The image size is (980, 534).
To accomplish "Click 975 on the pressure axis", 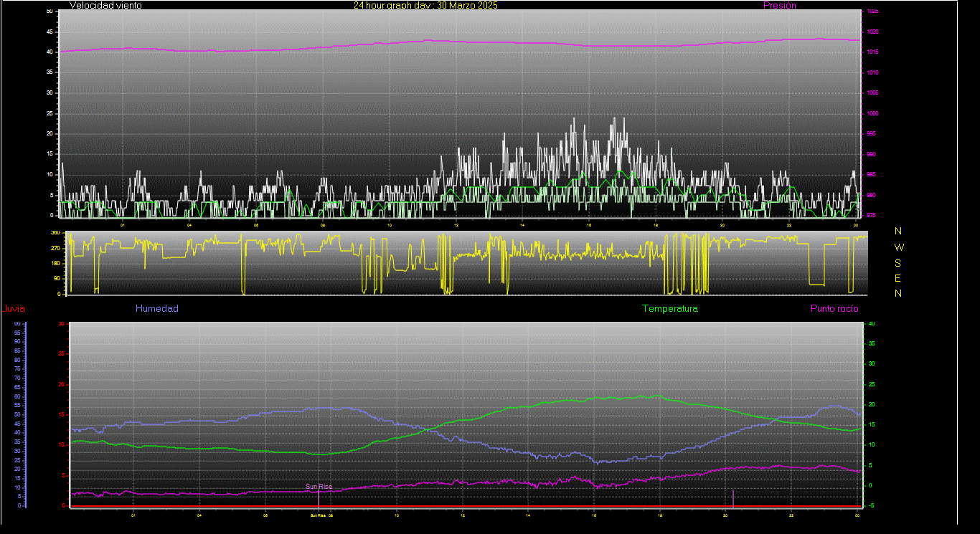I will pos(872,215).
